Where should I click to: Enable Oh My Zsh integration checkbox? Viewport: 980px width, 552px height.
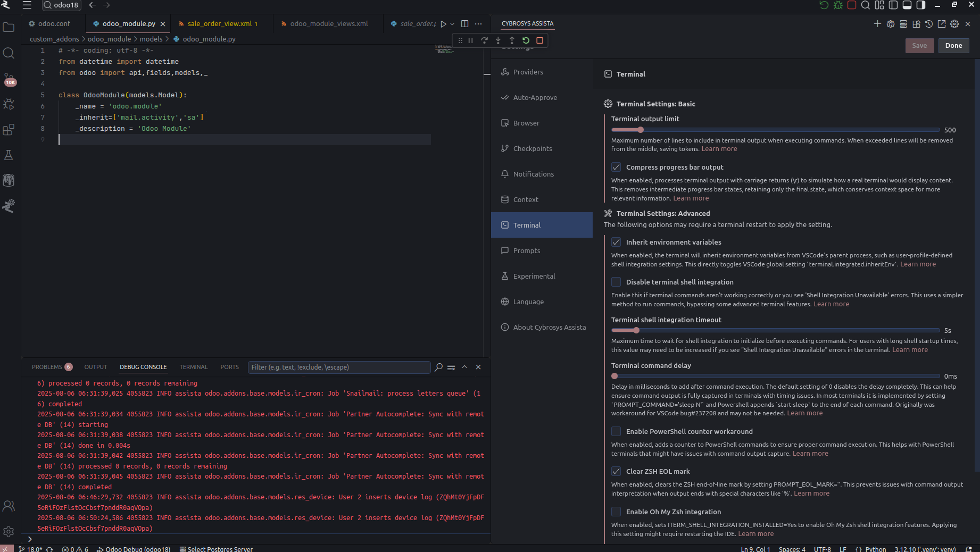(616, 512)
